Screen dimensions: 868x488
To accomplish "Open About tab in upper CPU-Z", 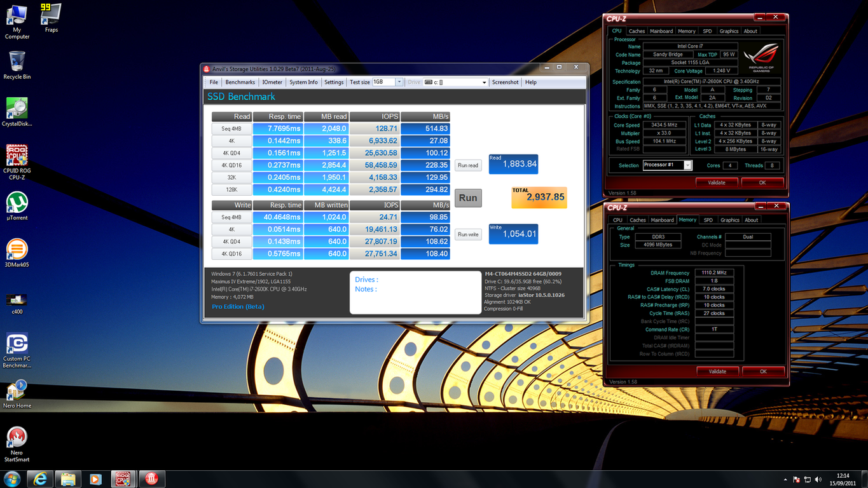I will (750, 31).
